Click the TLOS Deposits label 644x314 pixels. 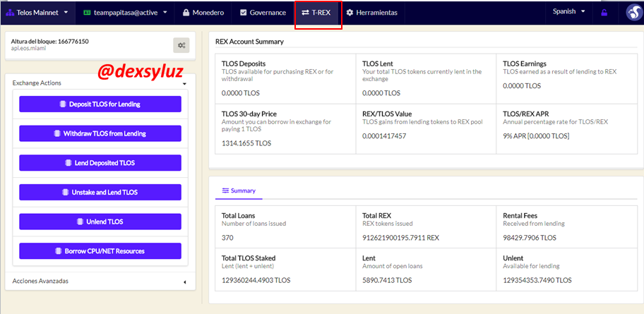pos(244,64)
